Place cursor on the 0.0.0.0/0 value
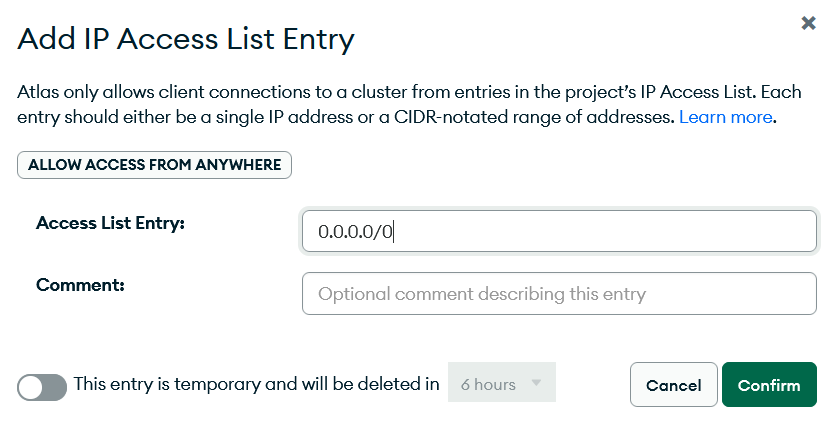The height and width of the screenshot is (427, 837). (356, 232)
